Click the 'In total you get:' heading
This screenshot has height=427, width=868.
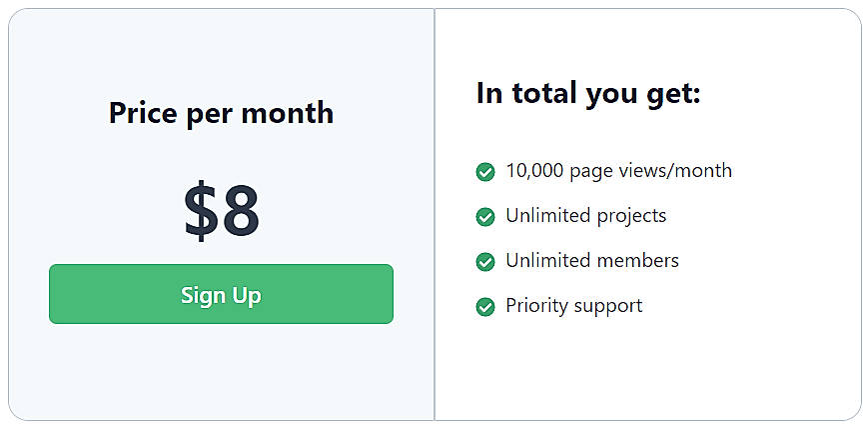[x=588, y=93]
